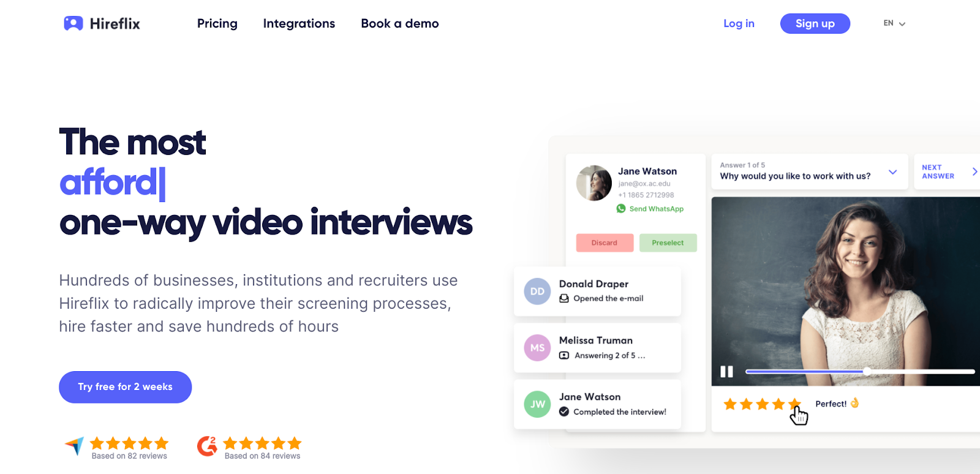The width and height of the screenshot is (980, 474).
Task: Click the completed checkmark icon for Jane Watson
Action: [564, 412]
